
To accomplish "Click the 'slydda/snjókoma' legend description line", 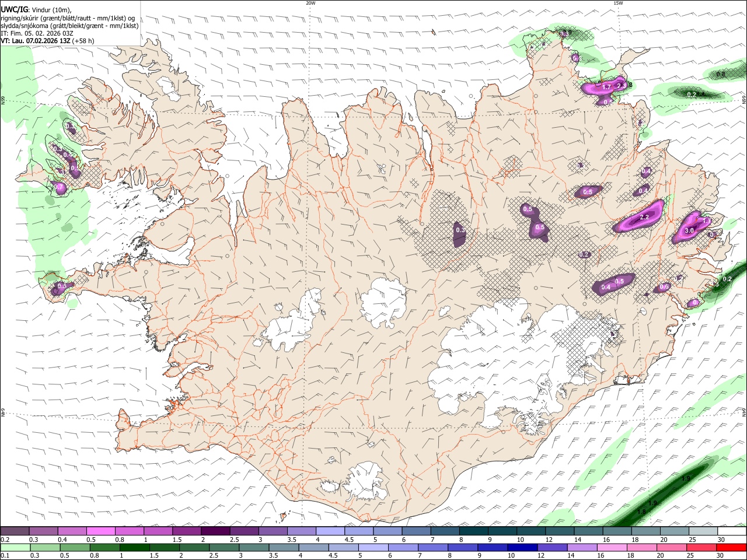I will (69, 26).
